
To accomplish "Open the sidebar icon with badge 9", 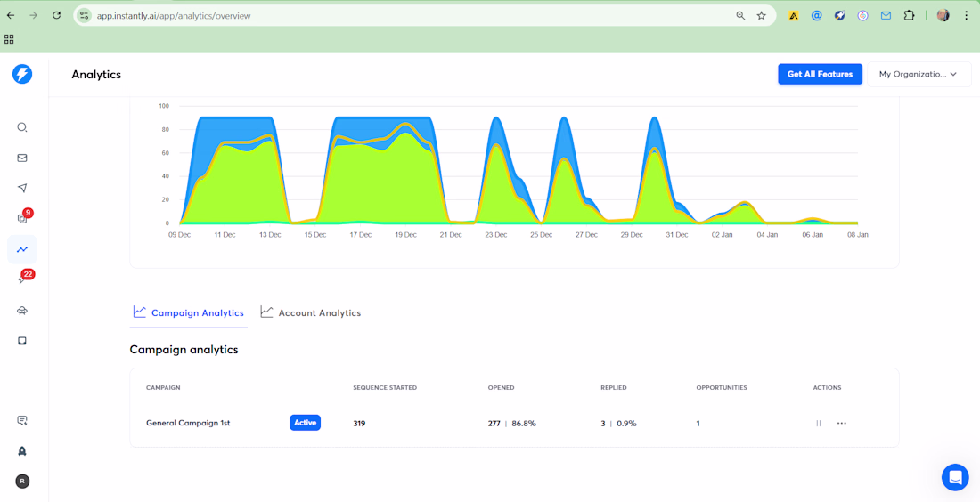I will pyautogui.click(x=22, y=219).
